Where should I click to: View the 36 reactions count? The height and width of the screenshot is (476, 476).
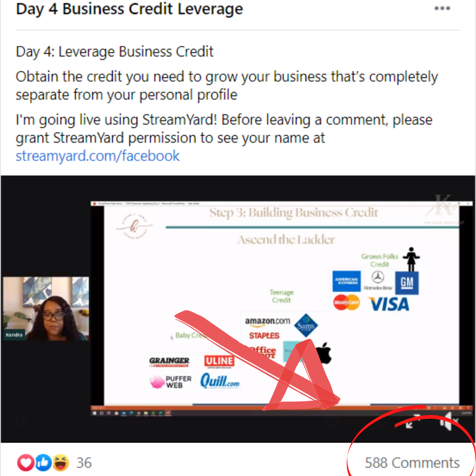84,463
